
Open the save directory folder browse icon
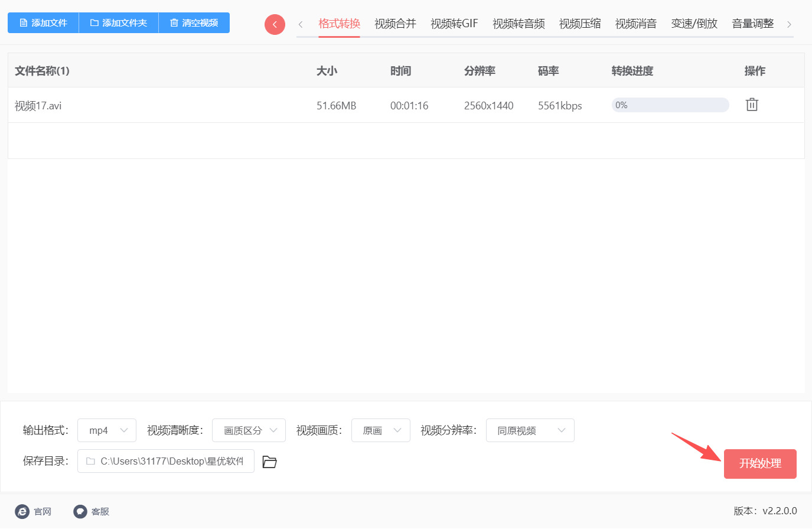point(269,462)
